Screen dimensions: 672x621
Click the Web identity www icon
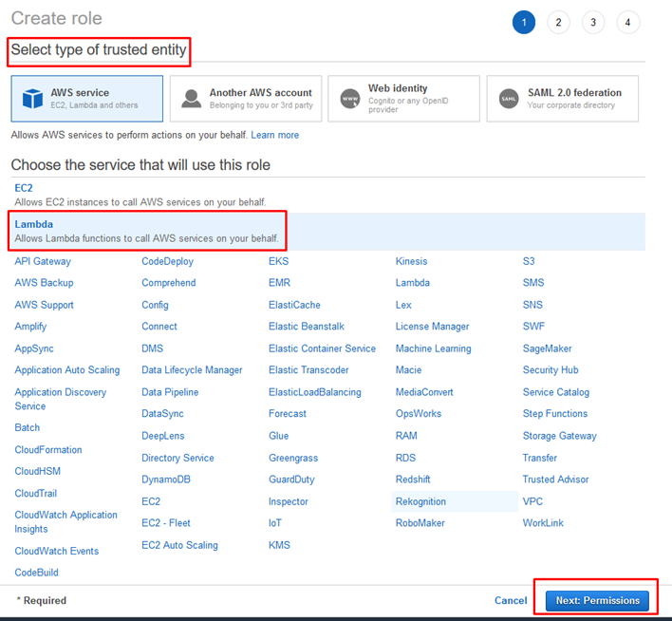click(350, 99)
